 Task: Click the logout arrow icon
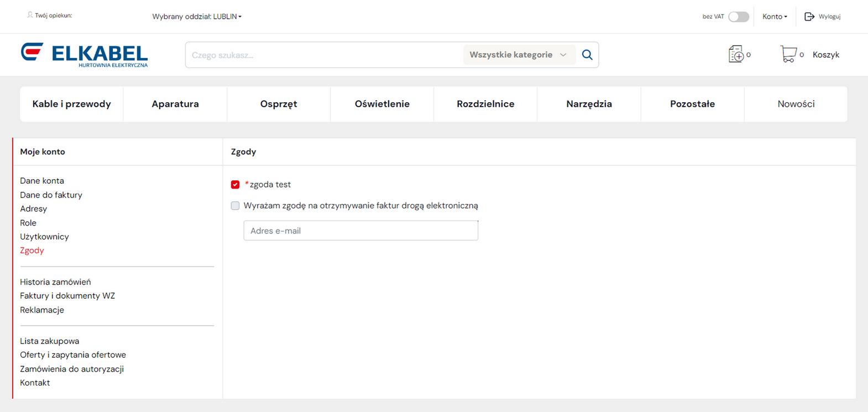(x=809, y=17)
